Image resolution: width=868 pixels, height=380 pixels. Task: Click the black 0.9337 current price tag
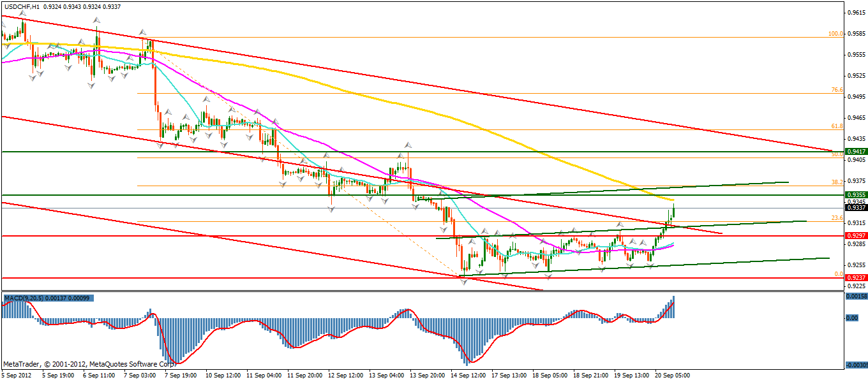(855, 207)
